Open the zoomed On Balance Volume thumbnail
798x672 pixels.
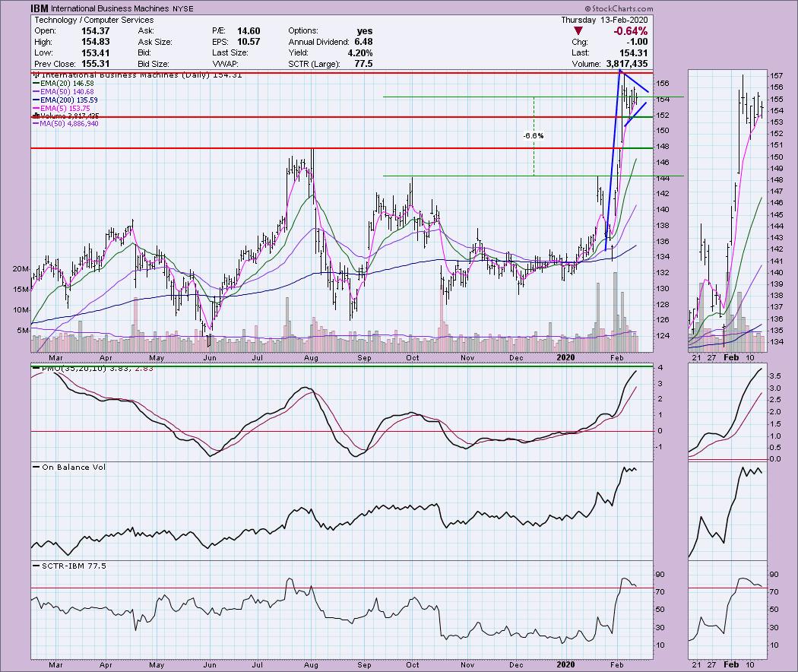(x=727, y=511)
